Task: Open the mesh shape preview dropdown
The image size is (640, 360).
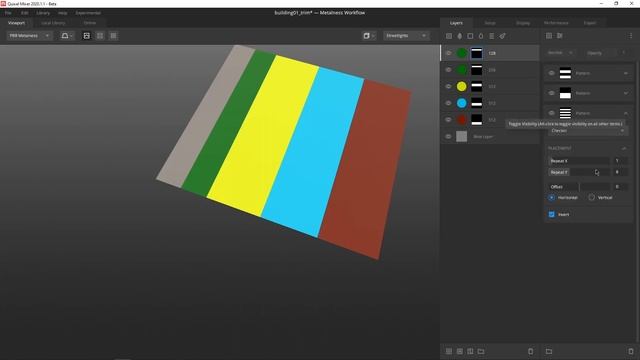Action: (x=67, y=36)
